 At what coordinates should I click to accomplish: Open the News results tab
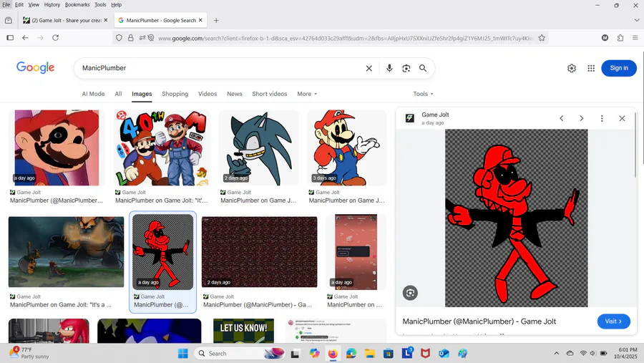pos(235,94)
